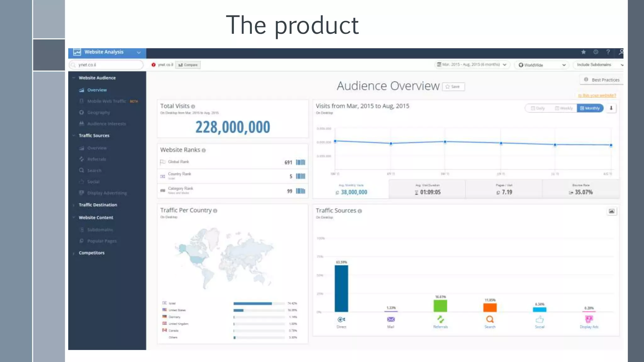Screen dimensions: 644x362
Task: Click the star favorites icon in top bar
Action: pos(583,52)
